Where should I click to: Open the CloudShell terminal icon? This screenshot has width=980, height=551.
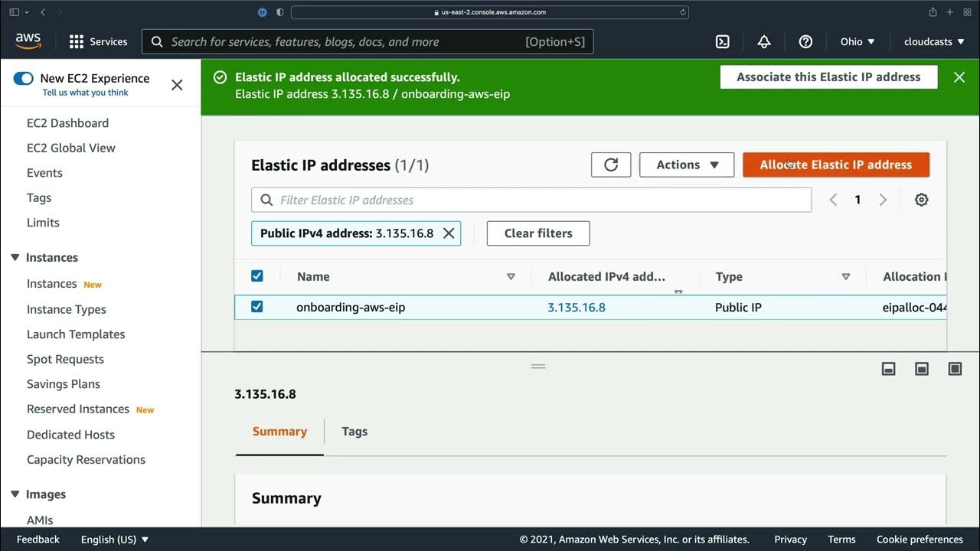[x=722, y=42]
